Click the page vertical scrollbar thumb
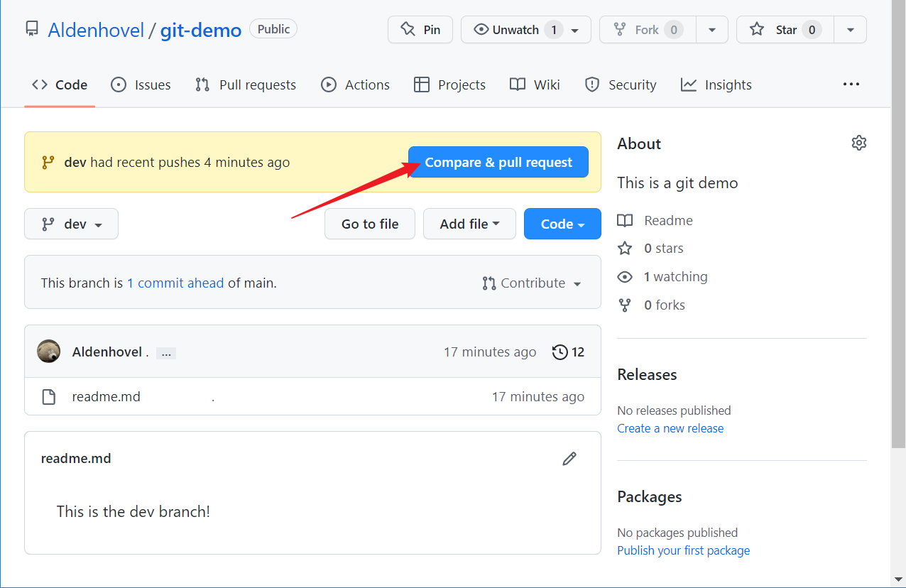 coord(898,224)
